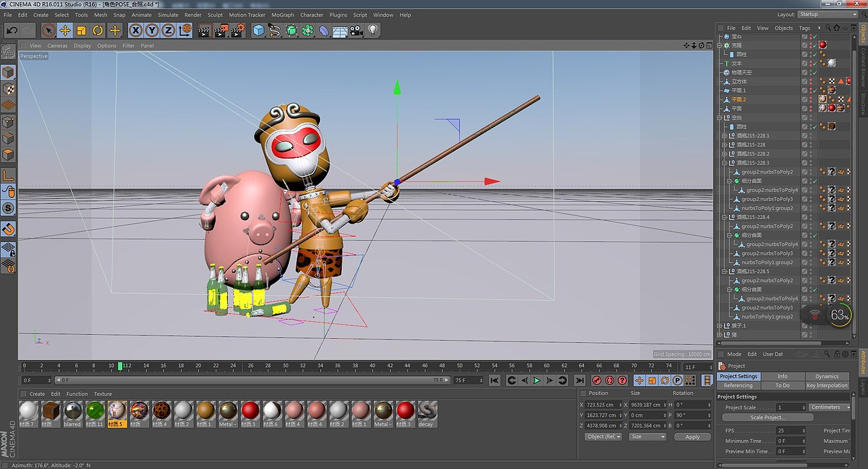Open Edit Render Settings icon
Image resolution: width=868 pixels, height=469 pixels.
pyautogui.click(x=238, y=30)
